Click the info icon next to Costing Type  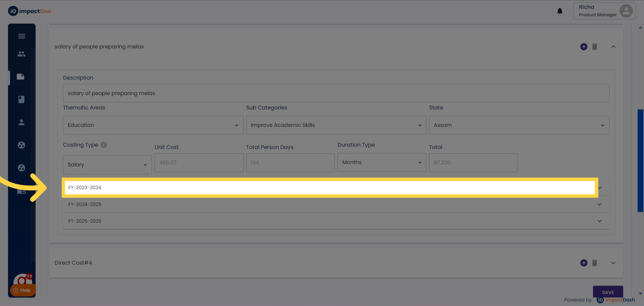(x=104, y=145)
